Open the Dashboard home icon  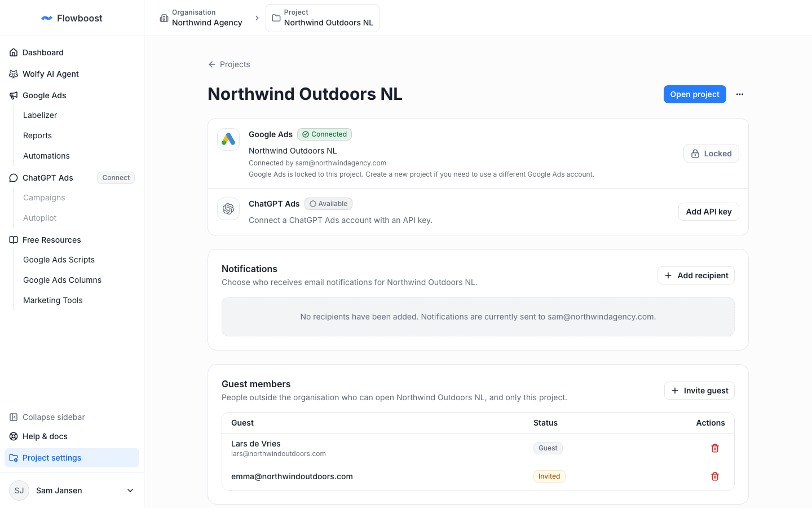[14, 52]
